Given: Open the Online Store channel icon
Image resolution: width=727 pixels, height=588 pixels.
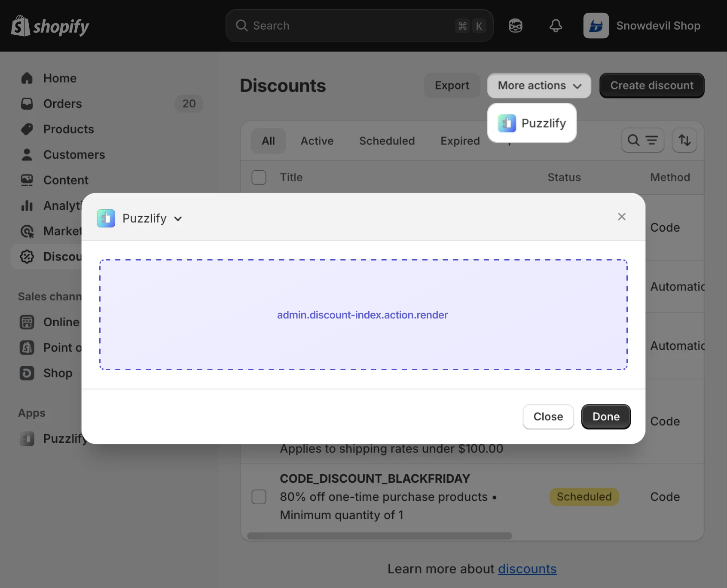Looking at the screenshot, I should tap(27, 322).
